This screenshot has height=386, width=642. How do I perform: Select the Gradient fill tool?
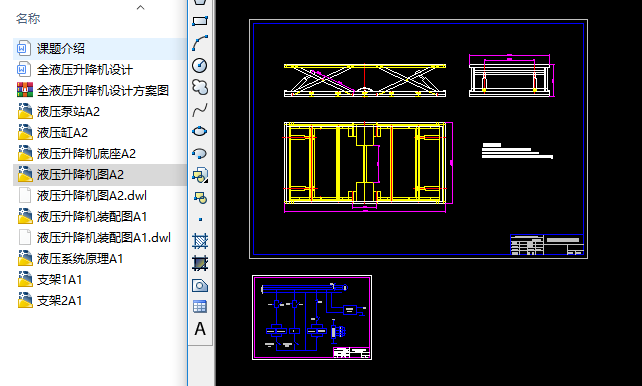[200, 263]
